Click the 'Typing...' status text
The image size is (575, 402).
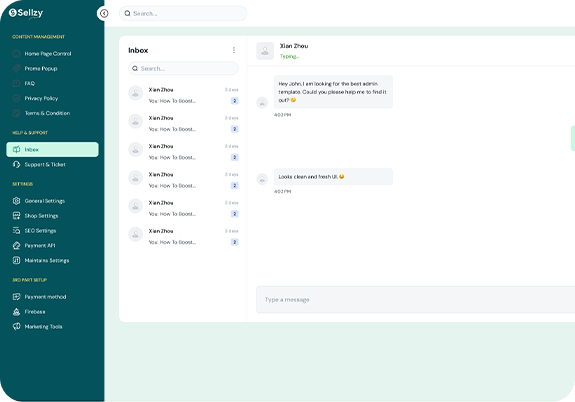click(289, 56)
